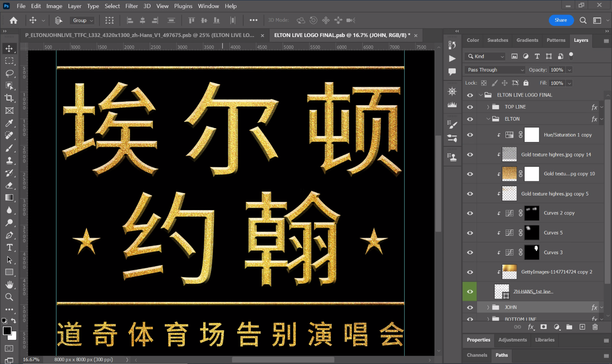Hide Gold texture highres.jpg copy 14 layer

pyautogui.click(x=470, y=154)
